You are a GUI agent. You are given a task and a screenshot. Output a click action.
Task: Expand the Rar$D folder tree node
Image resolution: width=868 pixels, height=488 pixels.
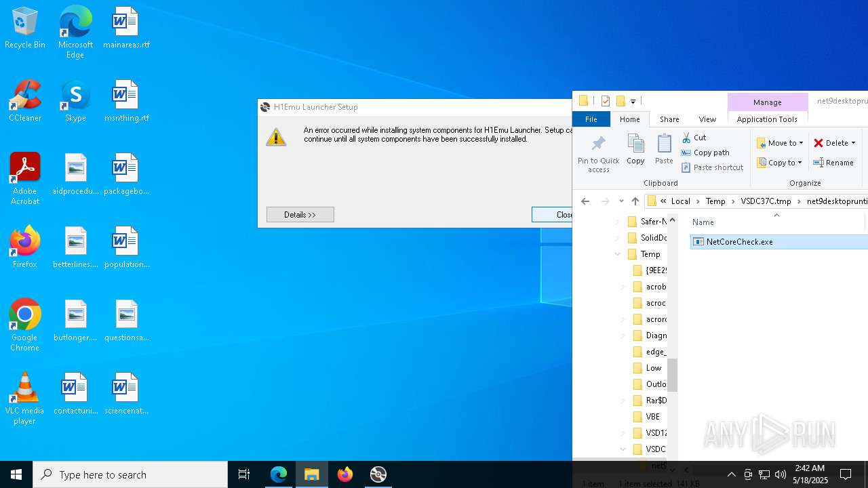click(x=623, y=401)
